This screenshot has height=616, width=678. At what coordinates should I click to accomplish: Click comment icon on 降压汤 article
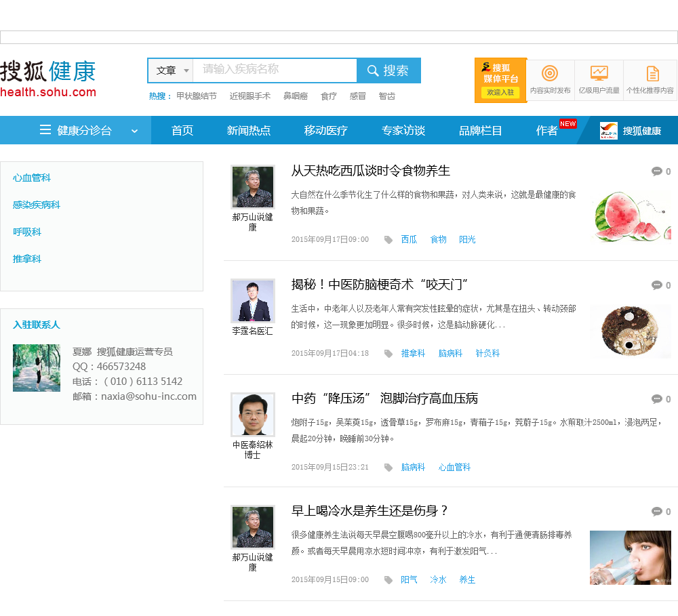657,398
